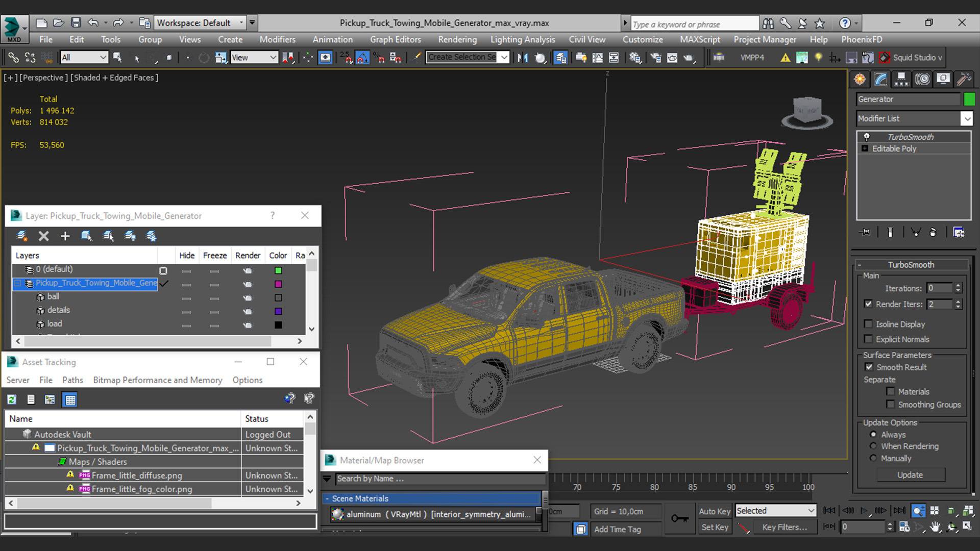The image size is (980, 551).
Task: Click Pin Stack icon under modifier stack
Action: point(866,232)
